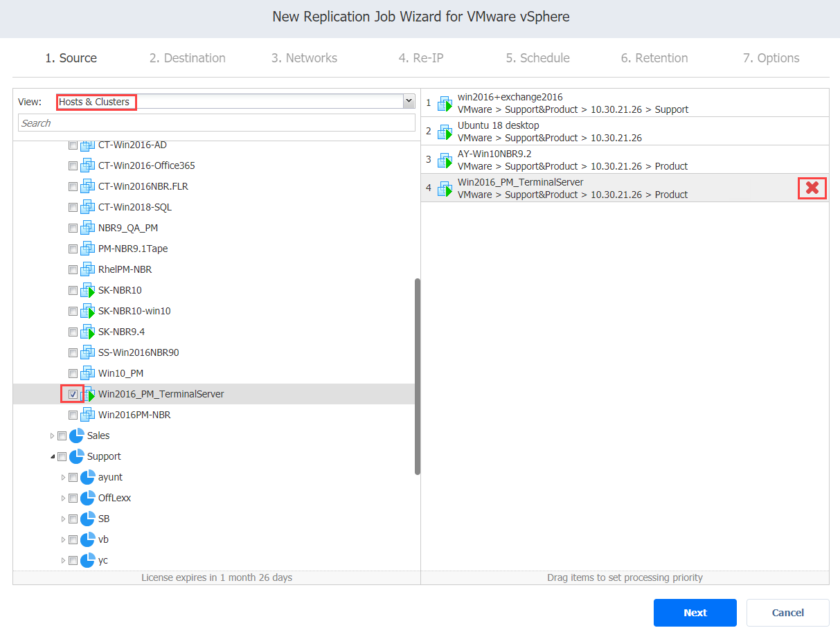Check the Sales pool checkbox
840x628 pixels.
(62, 436)
